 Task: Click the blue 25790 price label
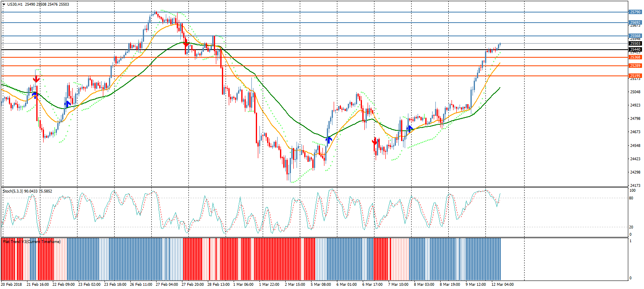pos(635,12)
